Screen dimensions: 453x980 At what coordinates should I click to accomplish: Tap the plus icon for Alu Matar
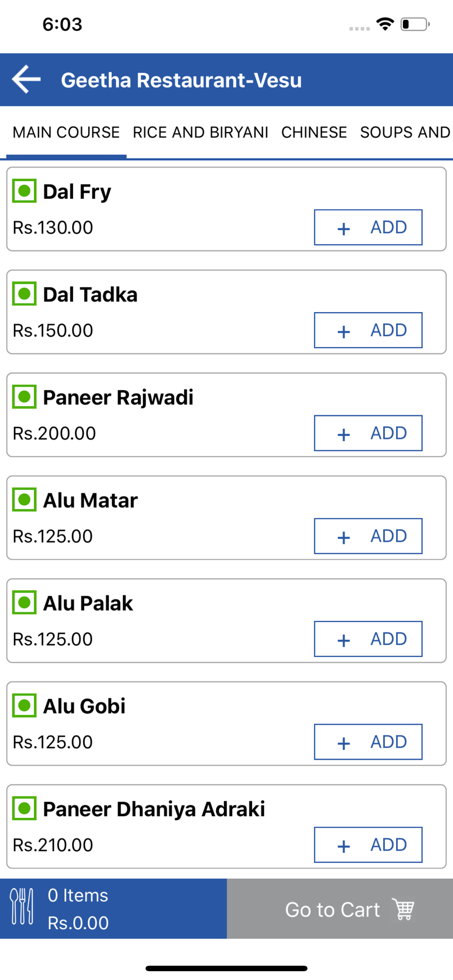pos(344,537)
